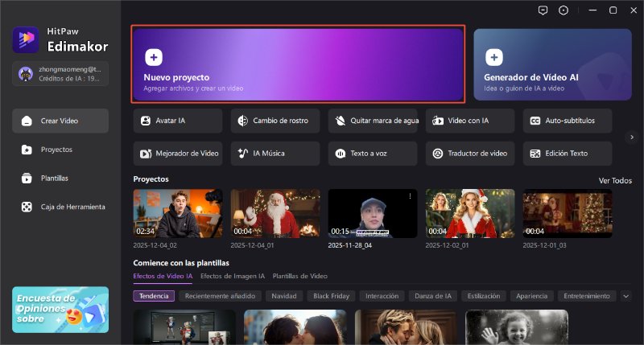Open three-dot menu on 2025-11-28_04 project
The image size is (644, 345).
coord(410,196)
